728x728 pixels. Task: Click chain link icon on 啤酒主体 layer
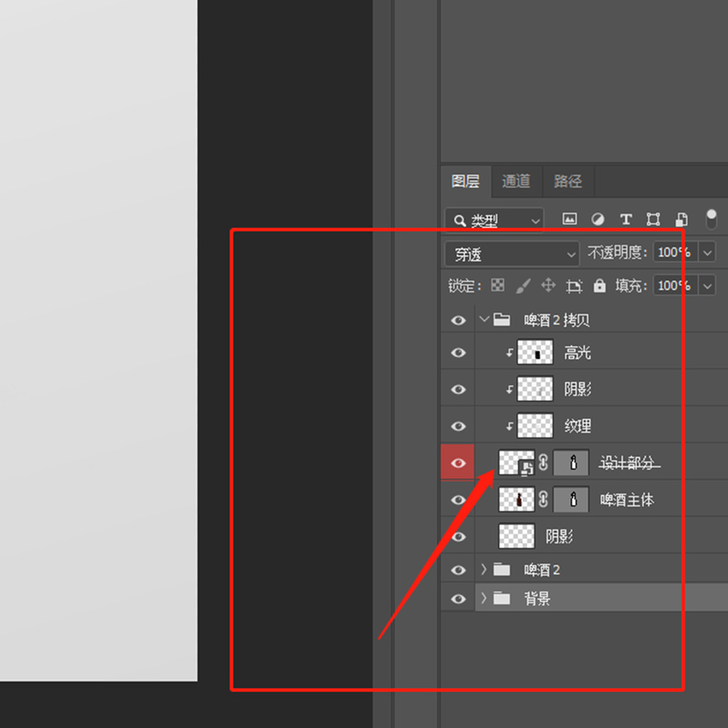click(x=543, y=499)
